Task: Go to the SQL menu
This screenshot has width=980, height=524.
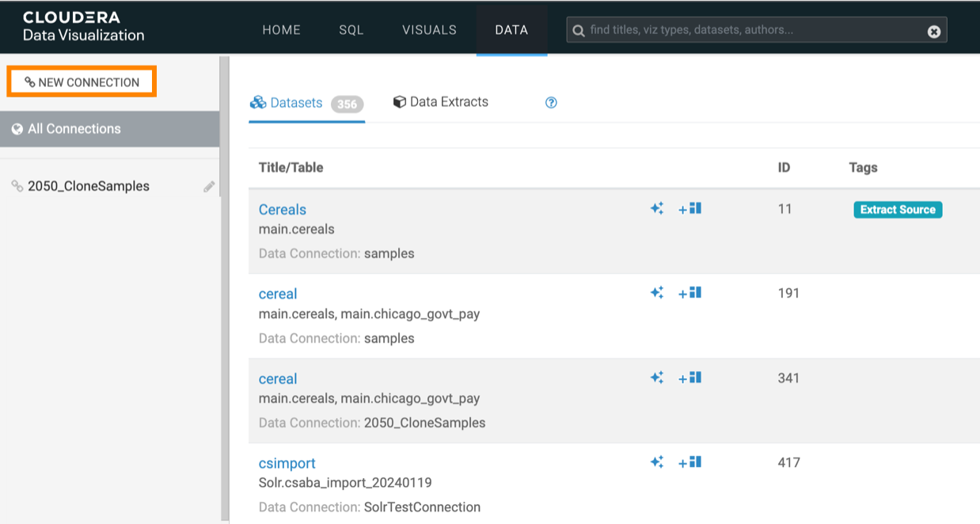Action: pos(351,30)
